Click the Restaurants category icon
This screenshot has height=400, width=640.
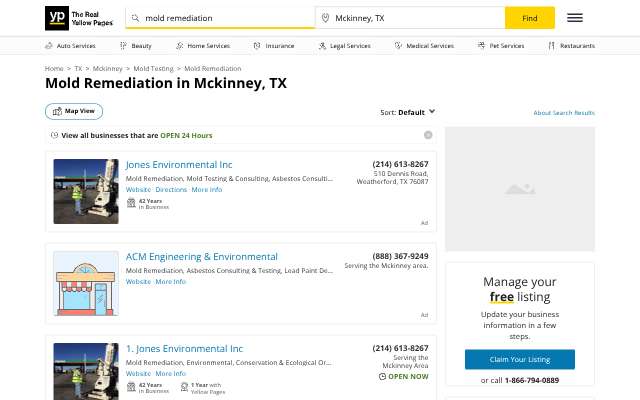(551, 46)
